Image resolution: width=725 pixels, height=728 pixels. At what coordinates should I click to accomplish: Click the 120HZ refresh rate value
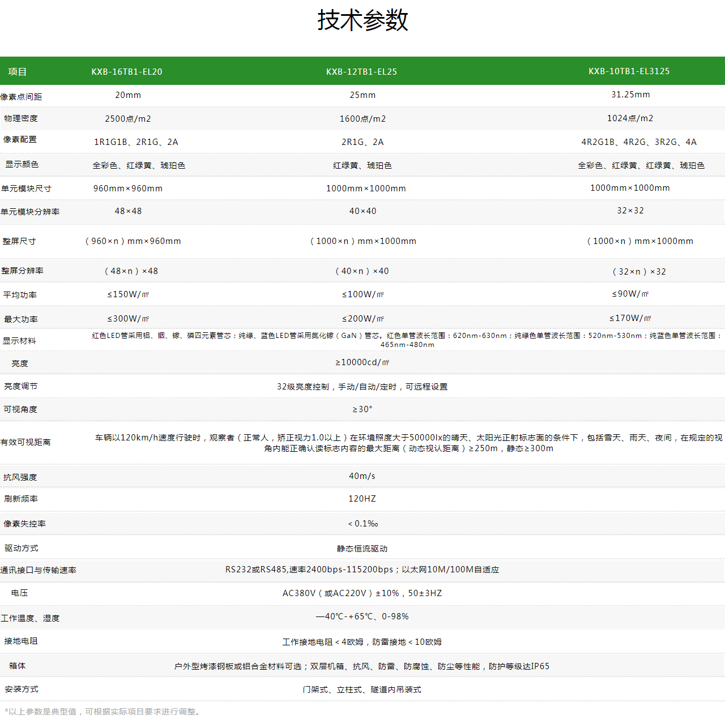pos(362,499)
